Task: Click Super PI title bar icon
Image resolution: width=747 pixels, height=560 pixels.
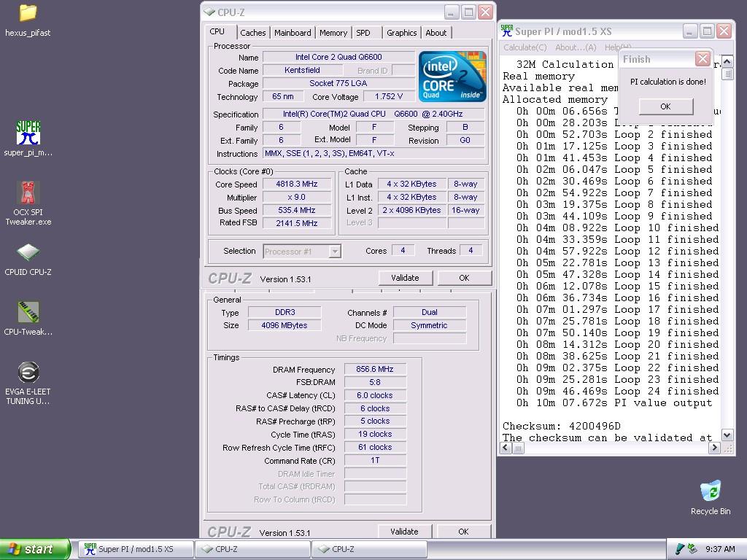Action: [506, 31]
